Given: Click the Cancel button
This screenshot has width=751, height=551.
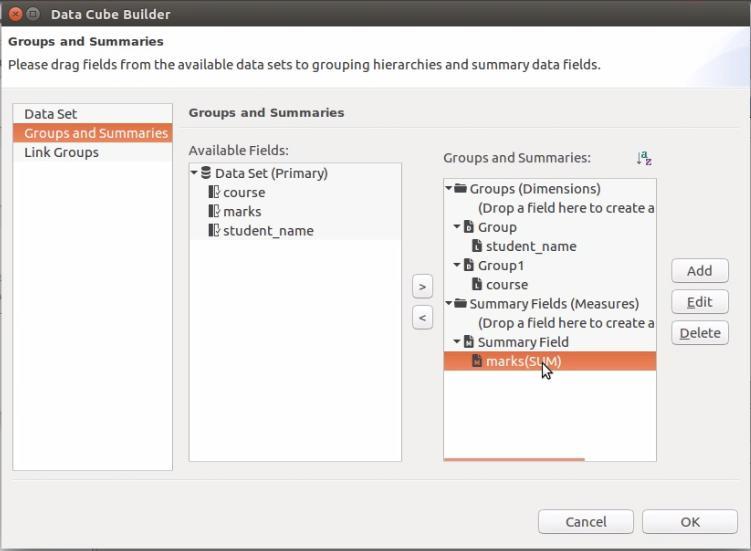Looking at the screenshot, I should tap(585, 521).
